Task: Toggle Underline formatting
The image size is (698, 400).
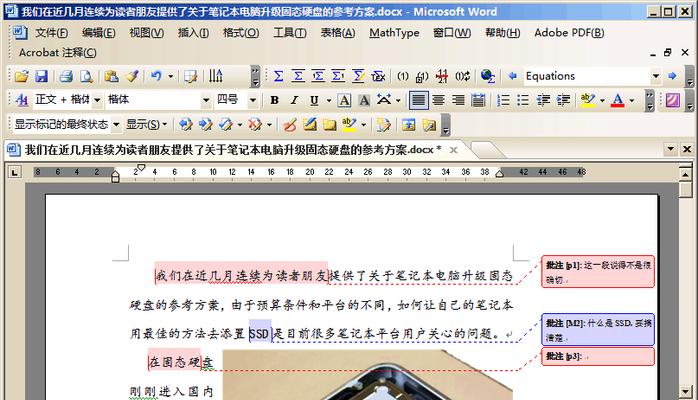Action: 314,100
